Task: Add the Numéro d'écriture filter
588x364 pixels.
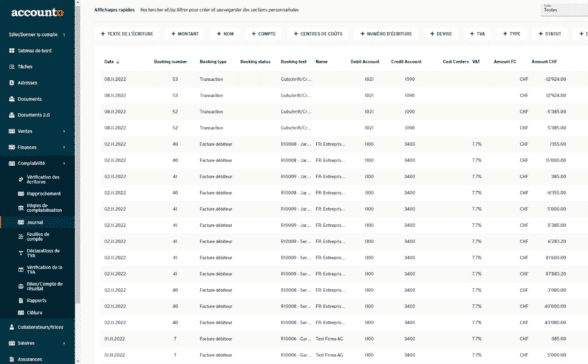Action: (386, 34)
